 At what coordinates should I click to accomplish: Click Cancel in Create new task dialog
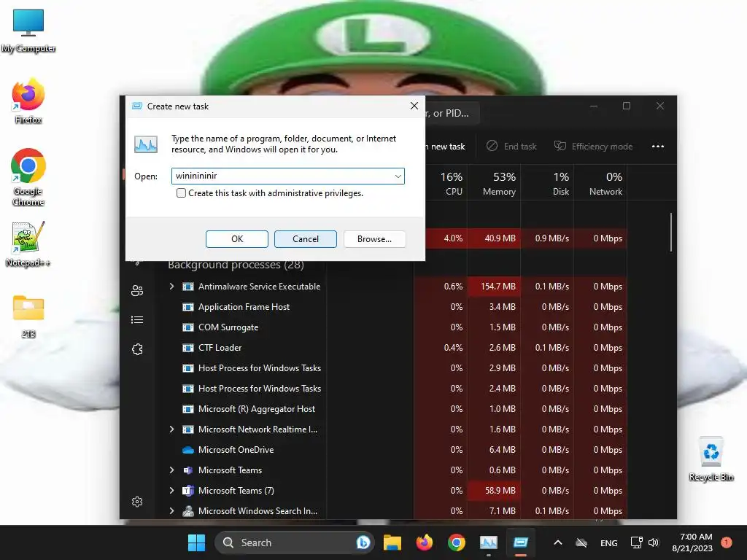point(306,239)
